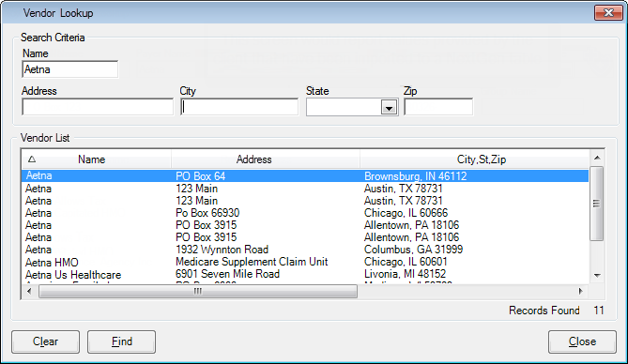Screen dimensions: 628x364
Task: Click the Name search field containing Aetna
Action: click(x=70, y=69)
